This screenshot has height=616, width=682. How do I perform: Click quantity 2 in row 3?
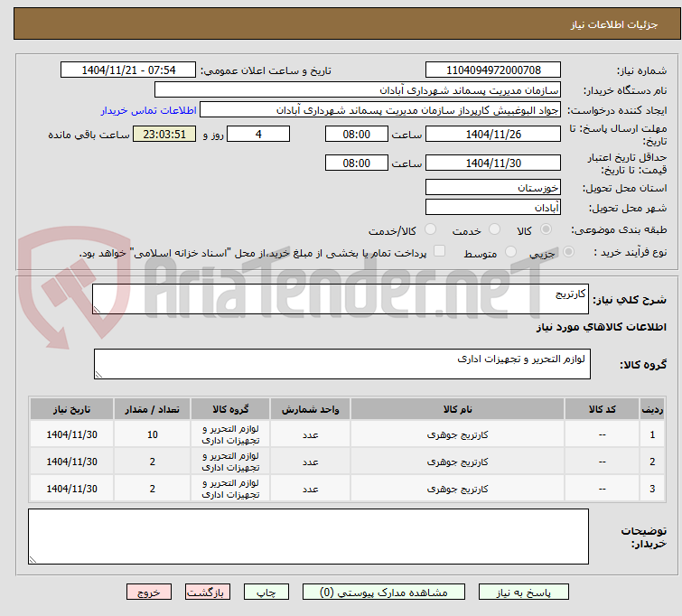[x=153, y=489]
